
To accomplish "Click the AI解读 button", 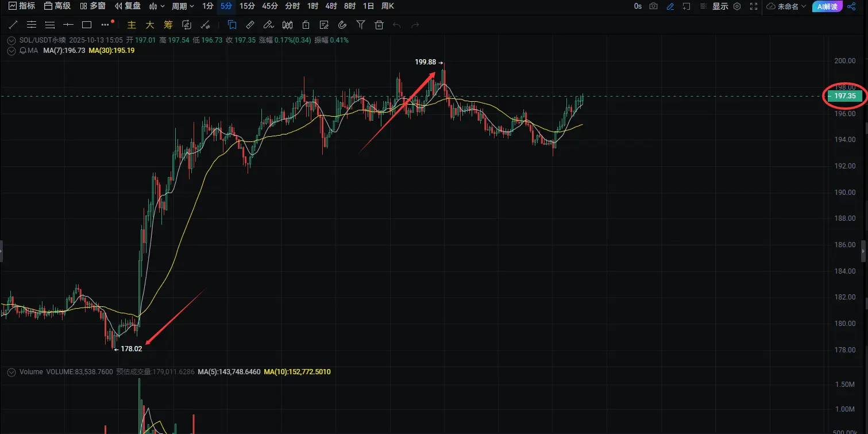I will click(827, 6).
